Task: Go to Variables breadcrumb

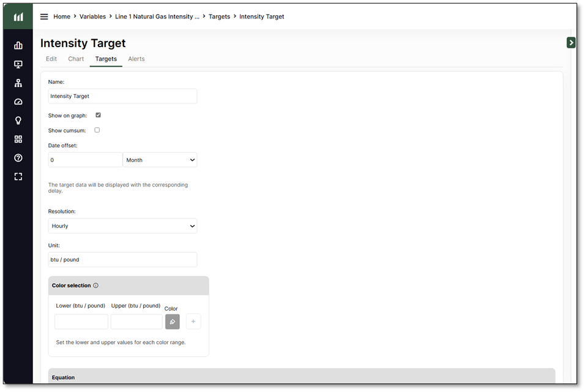Action: pos(92,17)
